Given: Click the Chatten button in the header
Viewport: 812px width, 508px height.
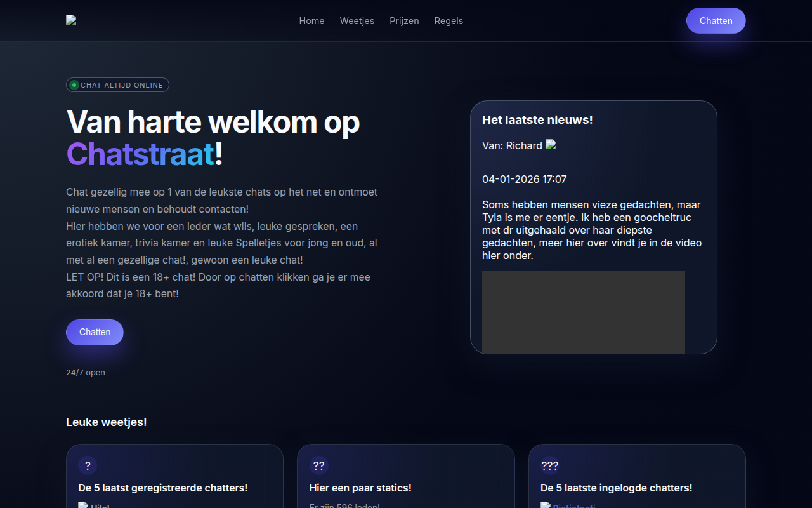Looking at the screenshot, I should [716, 21].
